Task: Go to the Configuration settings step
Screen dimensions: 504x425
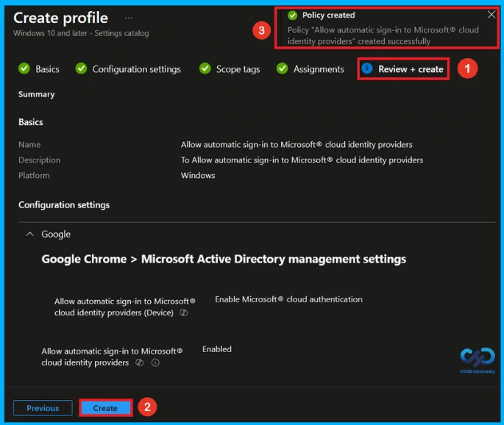Action: click(137, 69)
